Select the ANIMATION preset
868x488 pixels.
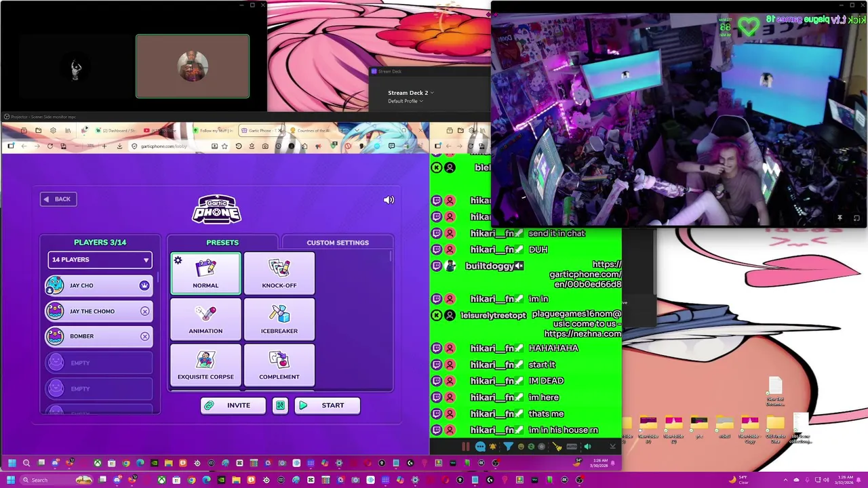(x=205, y=319)
